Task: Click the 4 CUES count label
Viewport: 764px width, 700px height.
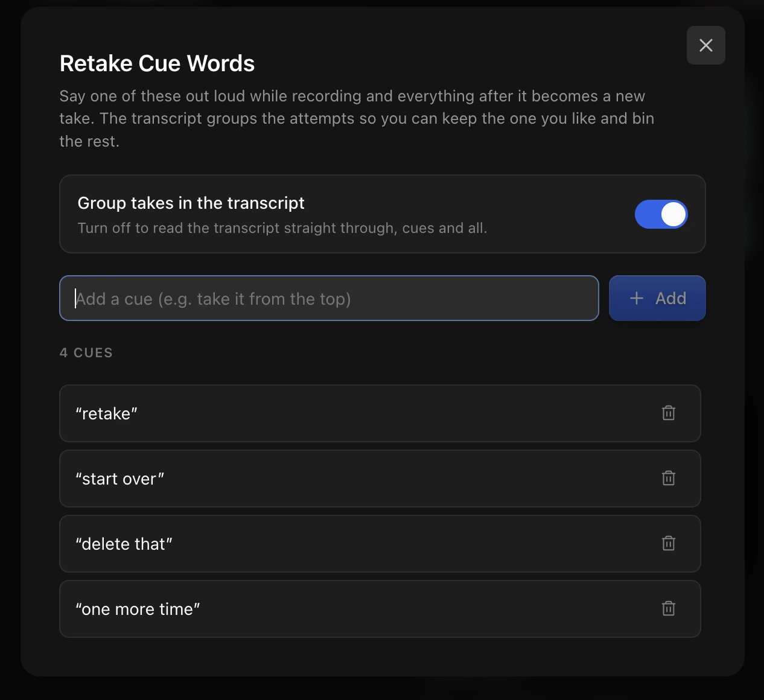Action: coord(86,353)
